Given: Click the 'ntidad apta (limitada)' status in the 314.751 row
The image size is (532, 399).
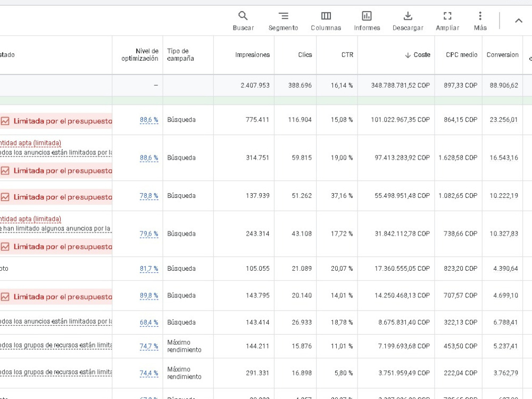Looking at the screenshot, I should point(30,143).
